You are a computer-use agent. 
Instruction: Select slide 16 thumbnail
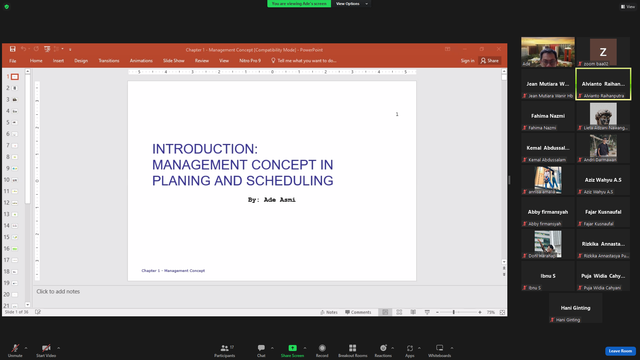(15, 249)
